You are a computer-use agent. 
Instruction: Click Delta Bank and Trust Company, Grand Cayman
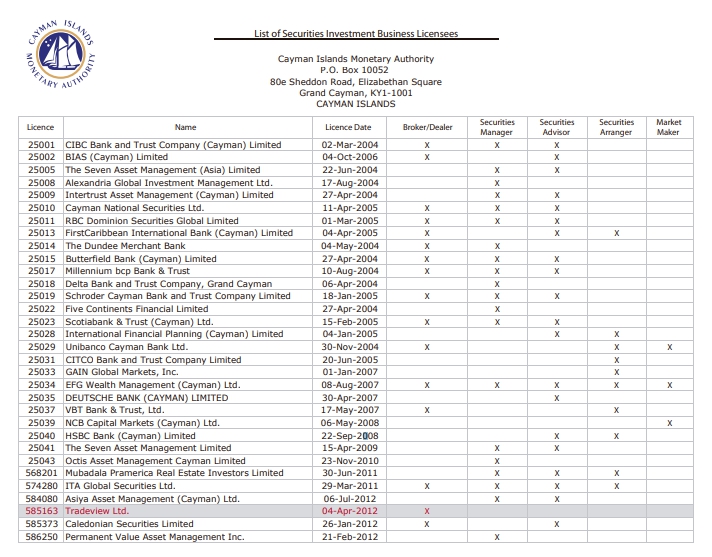tap(169, 284)
